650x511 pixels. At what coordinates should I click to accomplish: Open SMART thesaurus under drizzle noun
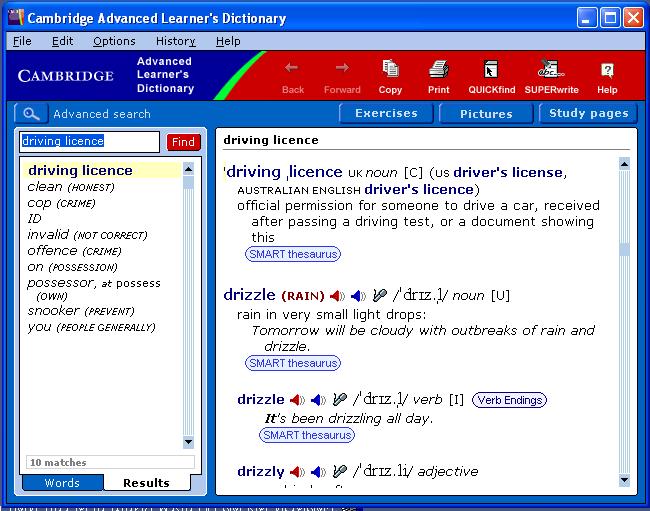tap(293, 363)
